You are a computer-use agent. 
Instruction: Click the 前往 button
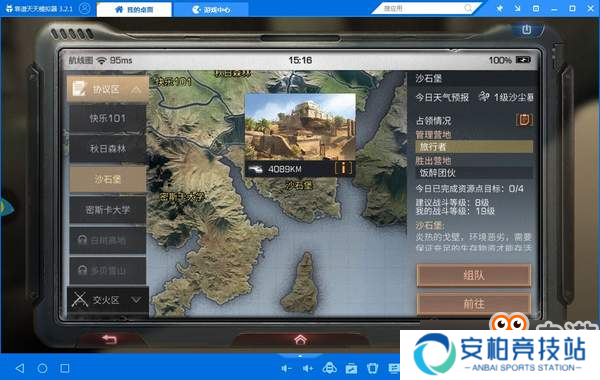tap(474, 304)
